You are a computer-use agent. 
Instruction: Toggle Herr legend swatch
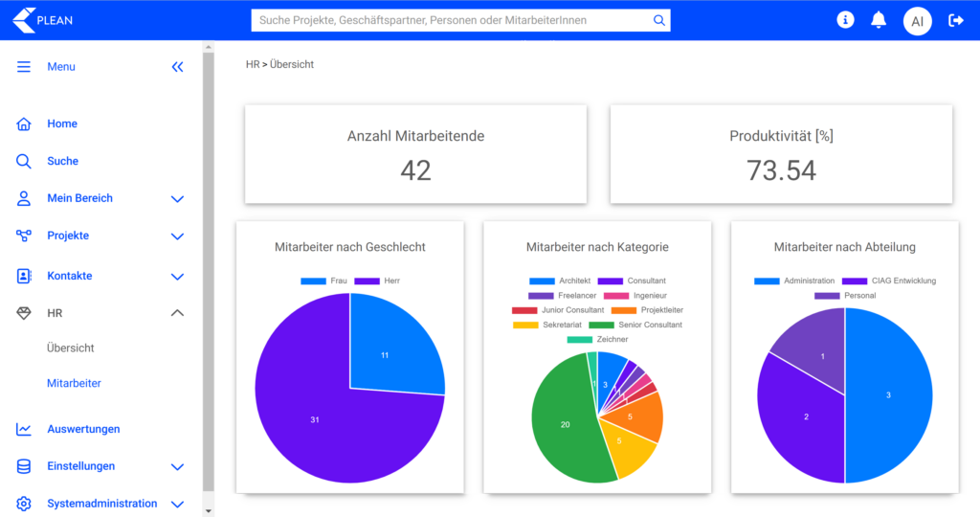(367, 281)
